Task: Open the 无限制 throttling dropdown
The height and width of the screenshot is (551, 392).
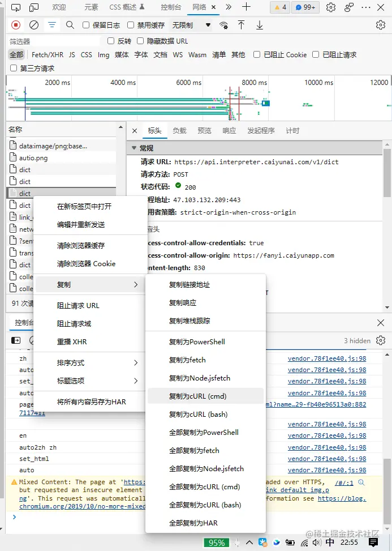Action: (191, 25)
